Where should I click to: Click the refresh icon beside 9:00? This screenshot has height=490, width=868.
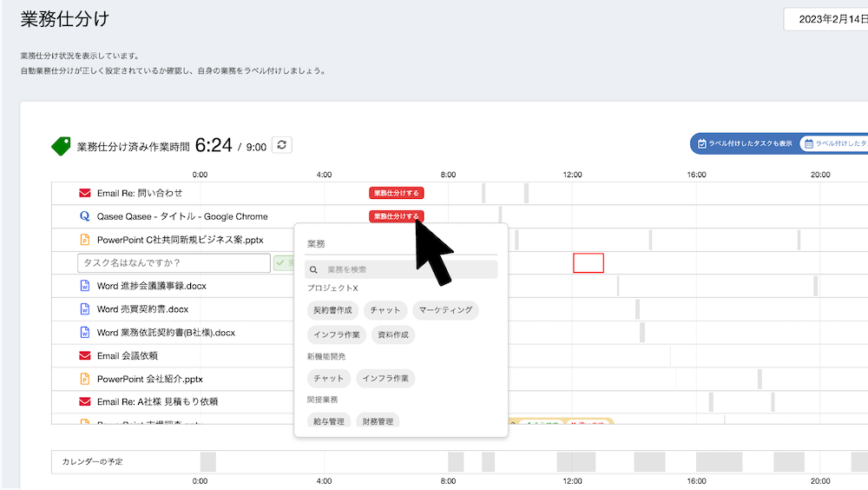tap(281, 146)
